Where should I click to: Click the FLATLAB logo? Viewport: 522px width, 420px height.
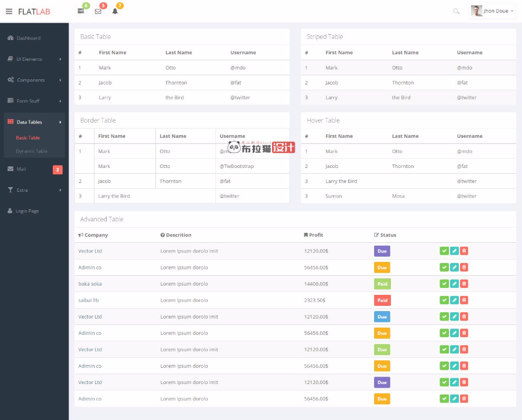click(34, 12)
